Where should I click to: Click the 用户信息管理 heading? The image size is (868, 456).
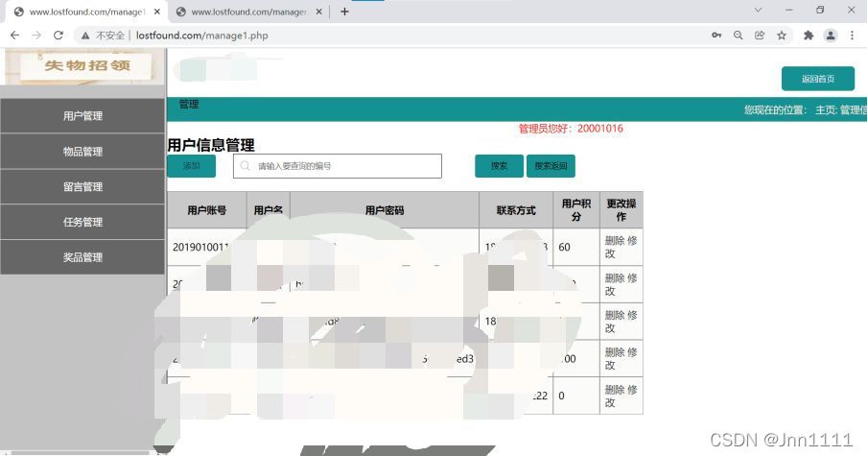click(211, 145)
